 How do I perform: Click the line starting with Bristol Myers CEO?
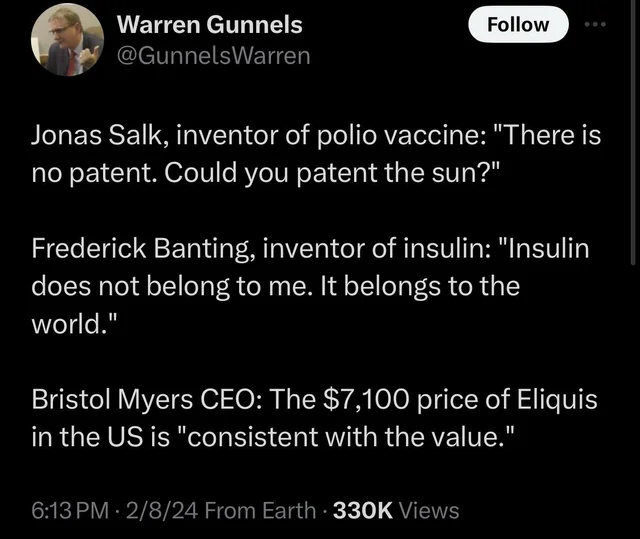click(x=313, y=401)
